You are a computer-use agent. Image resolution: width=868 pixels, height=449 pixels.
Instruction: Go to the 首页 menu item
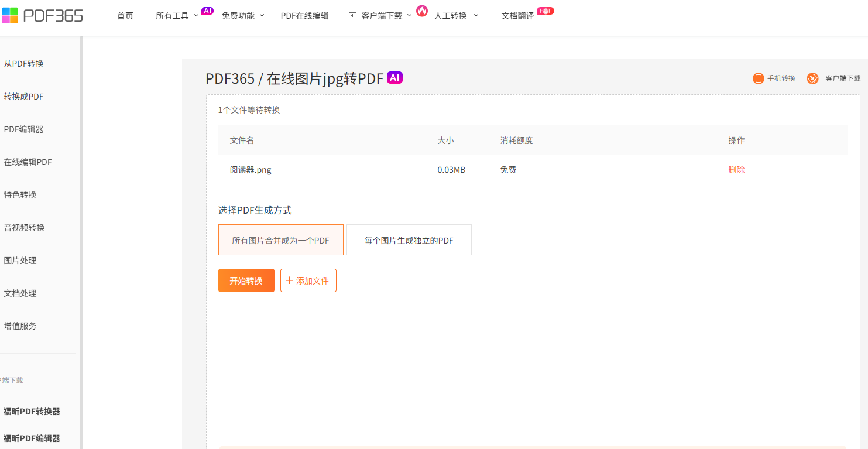click(125, 16)
